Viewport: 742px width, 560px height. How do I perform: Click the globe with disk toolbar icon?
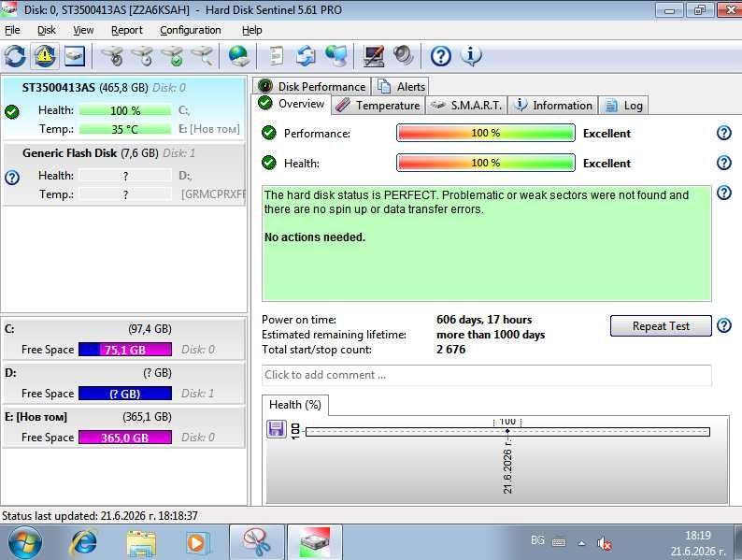[239, 56]
